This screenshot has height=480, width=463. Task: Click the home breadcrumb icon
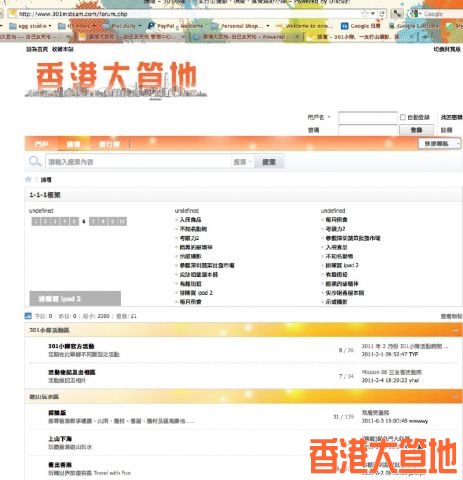[x=28, y=179]
